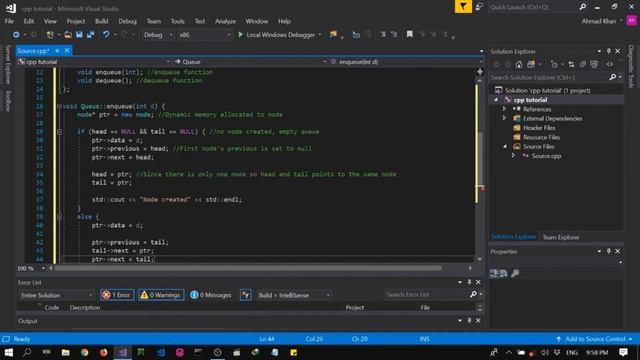Toggle the 1 Error filter button
This screenshot has width=640, height=360.
pyautogui.click(x=118, y=295)
